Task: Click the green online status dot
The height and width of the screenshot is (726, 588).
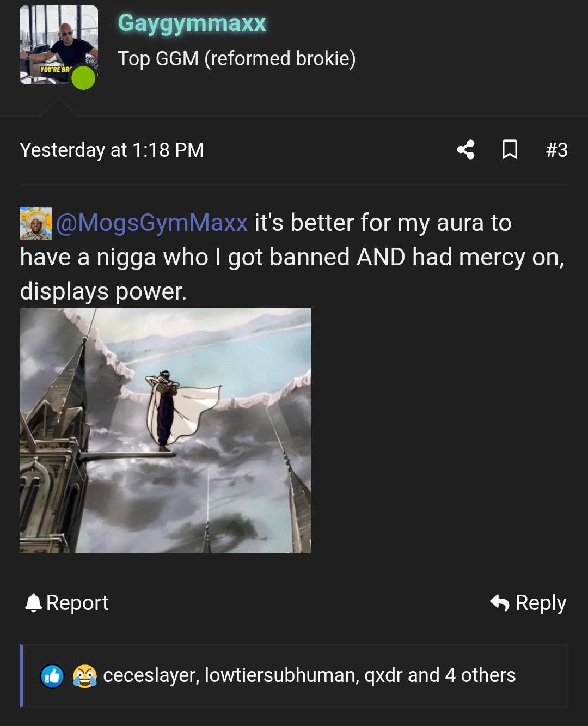Action: 83,78
